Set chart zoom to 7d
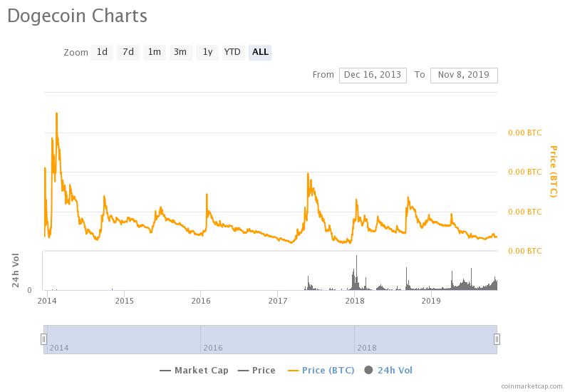The image size is (570, 392). [128, 52]
